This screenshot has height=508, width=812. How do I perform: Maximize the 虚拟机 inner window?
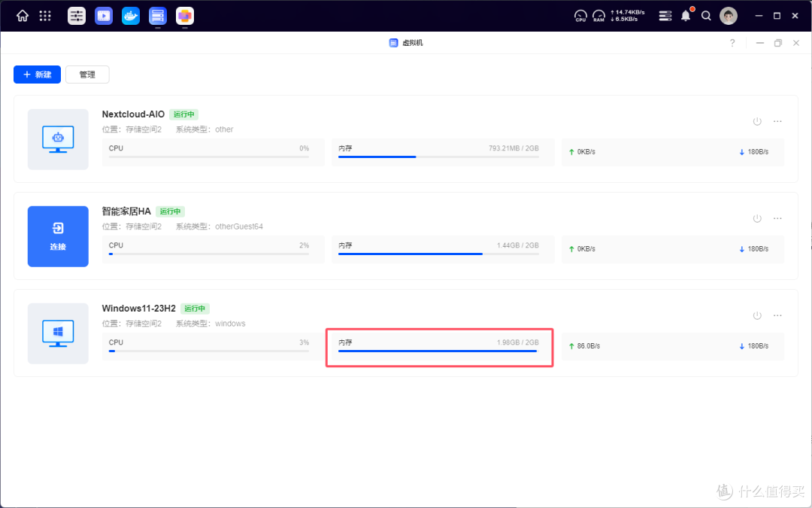tap(778, 43)
